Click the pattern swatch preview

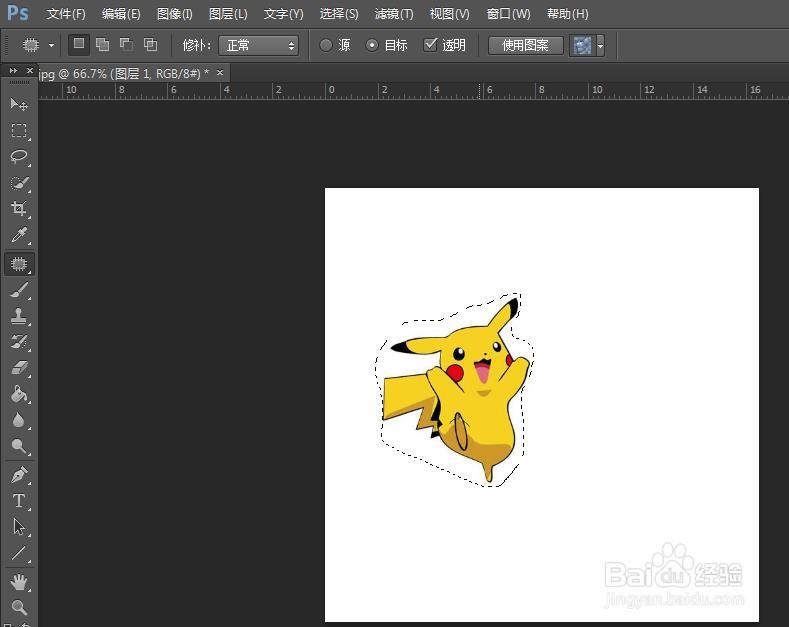point(582,45)
